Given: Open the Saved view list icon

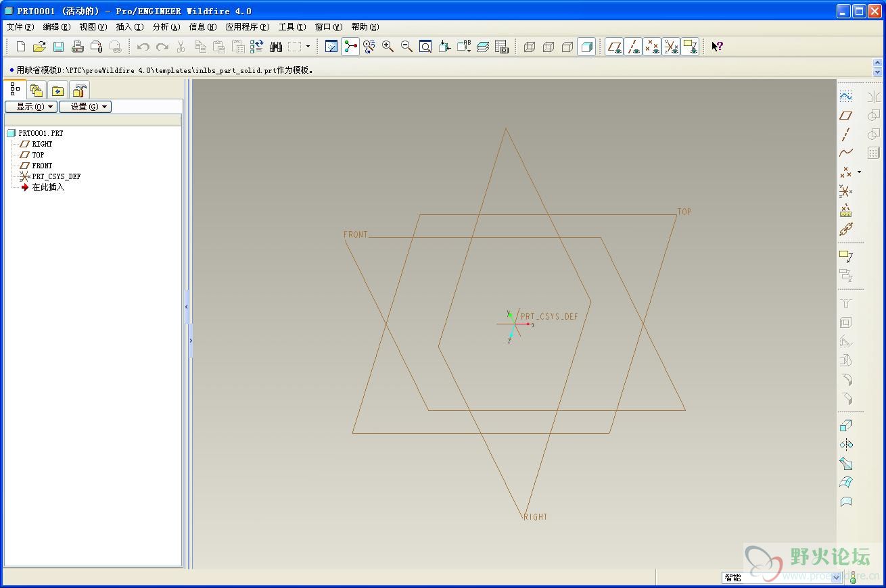Looking at the screenshot, I should click(464, 47).
